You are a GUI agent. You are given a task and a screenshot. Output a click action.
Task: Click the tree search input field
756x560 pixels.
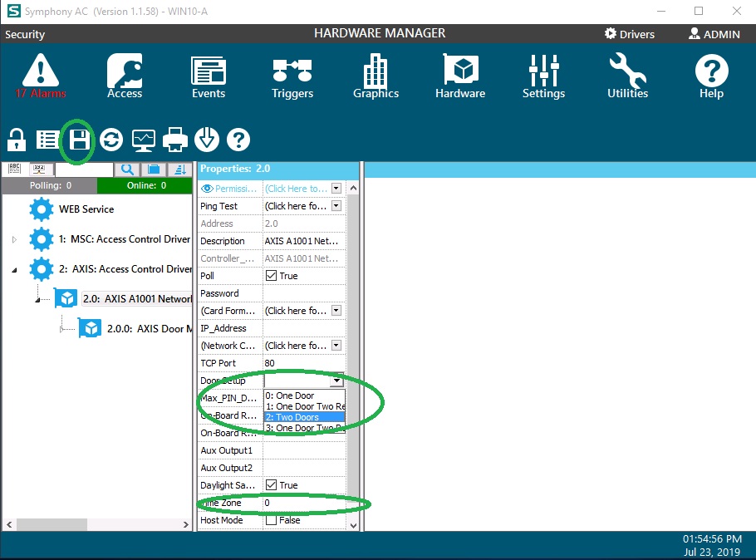click(84, 169)
